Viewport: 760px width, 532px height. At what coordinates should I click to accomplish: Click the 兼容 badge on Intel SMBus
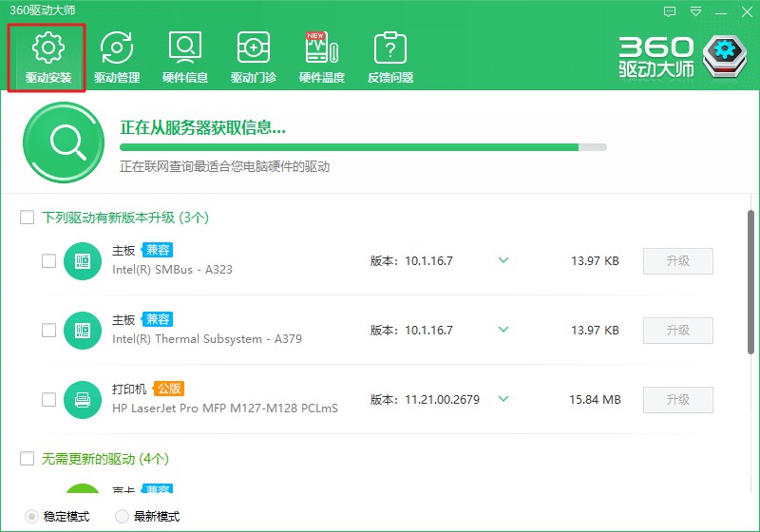(157, 250)
